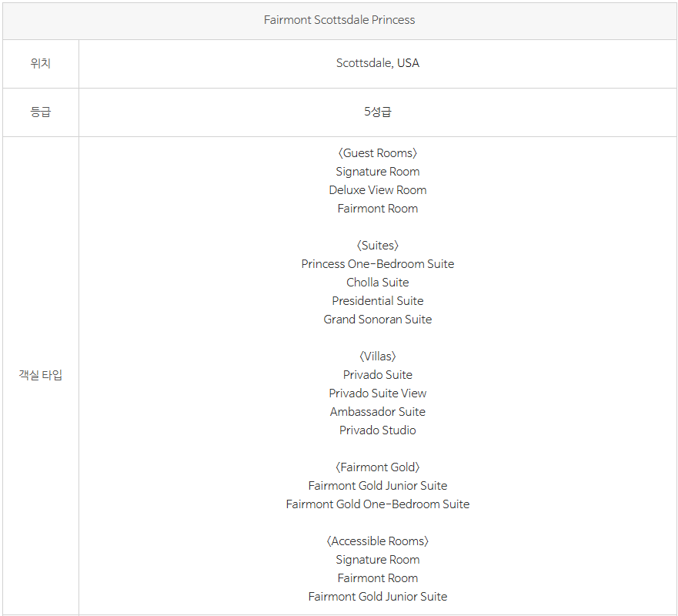Viewport: 678px width, 616px height.
Task: Click the Cholla Suite entry
Action: 378,283
